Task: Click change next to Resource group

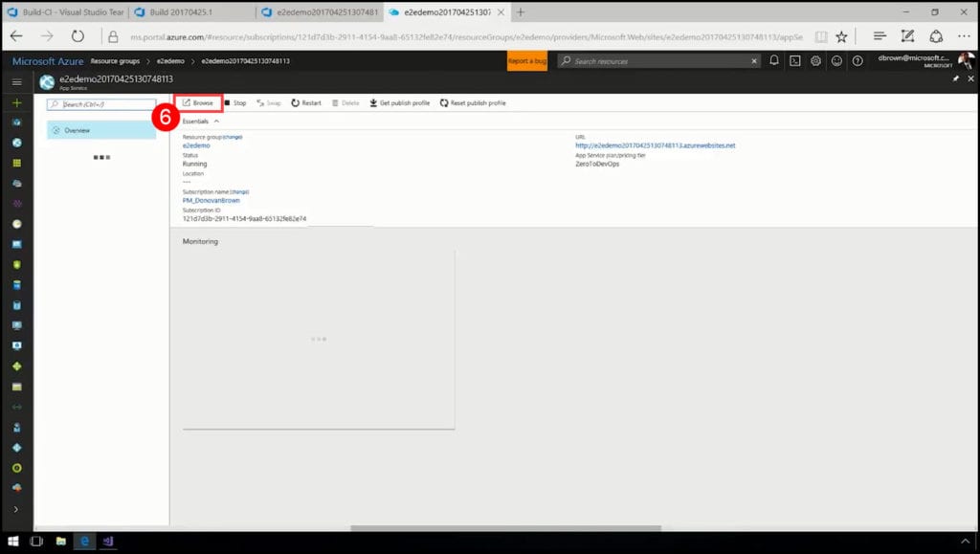Action: (x=233, y=137)
